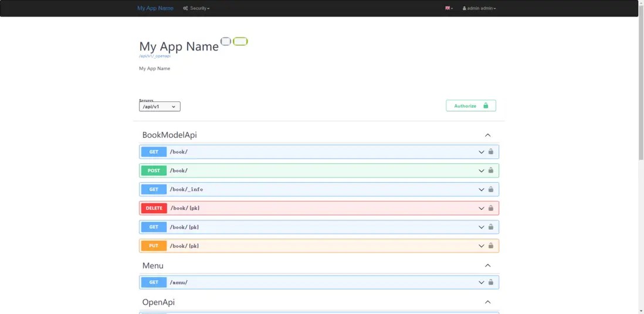Click the blue GET badge for /book/
The height and width of the screenshot is (314, 644).
(154, 152)
